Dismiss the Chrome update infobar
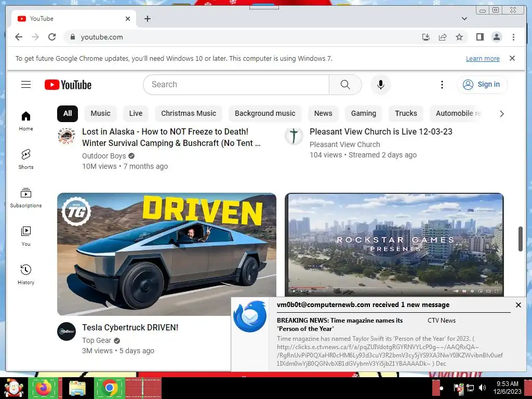This screenshot has height=399, width=532. tap(512, 58)
